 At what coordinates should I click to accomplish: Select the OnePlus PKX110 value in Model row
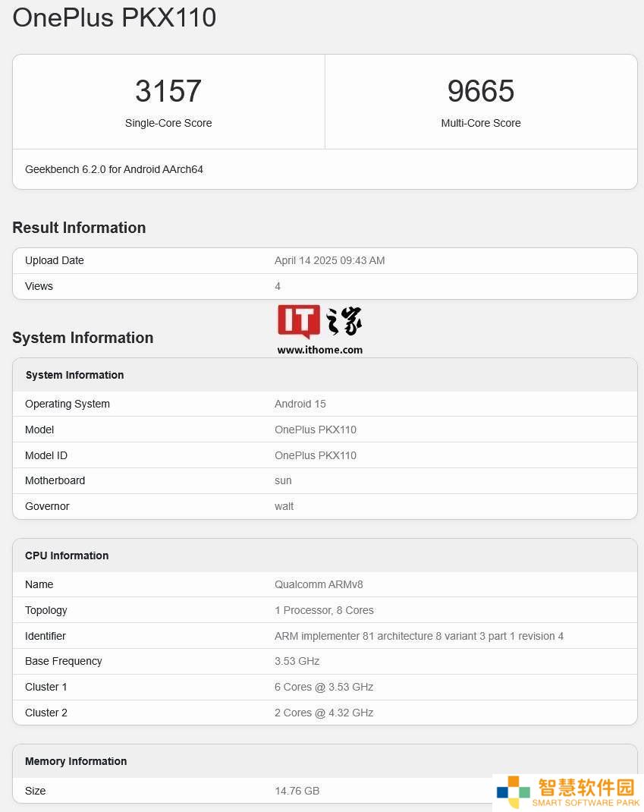click(x=316, y=430)
